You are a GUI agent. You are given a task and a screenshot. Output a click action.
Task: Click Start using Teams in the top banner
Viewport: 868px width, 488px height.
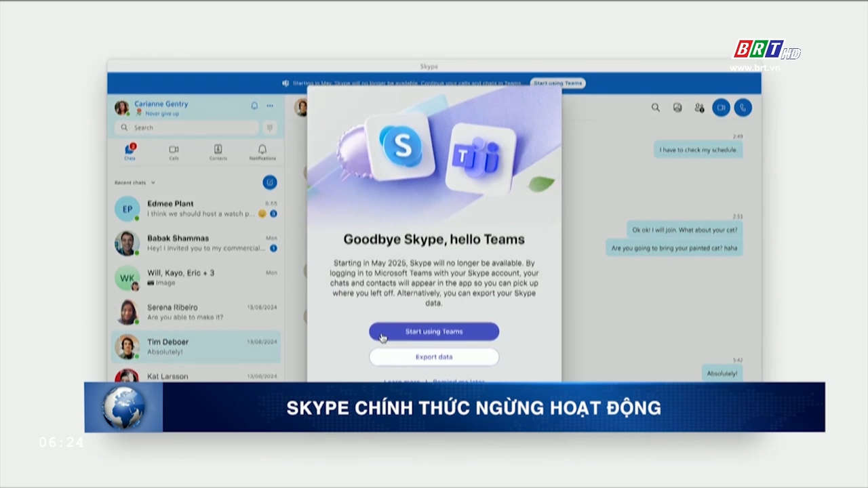click(x=557, y=83)
